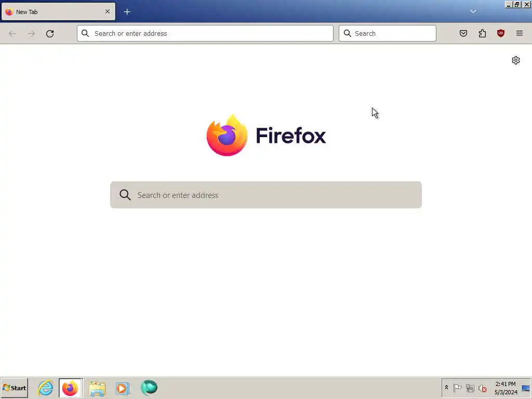Click Show desktop monitor tray icon

[x=526, y=388]
